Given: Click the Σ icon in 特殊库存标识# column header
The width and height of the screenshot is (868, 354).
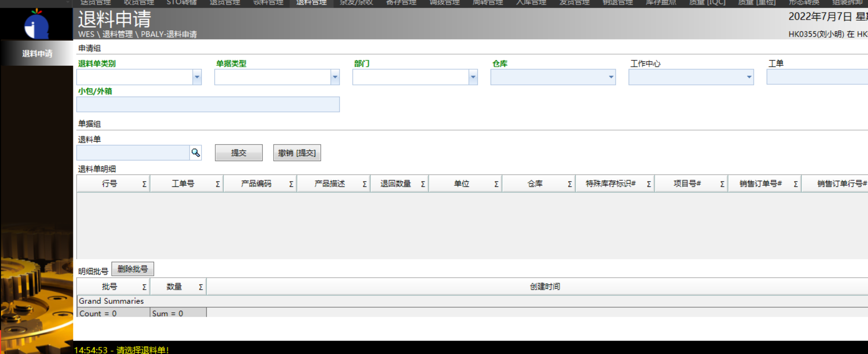Looking at the screenshot, I should pyautogui.click(x=649, y=184).
